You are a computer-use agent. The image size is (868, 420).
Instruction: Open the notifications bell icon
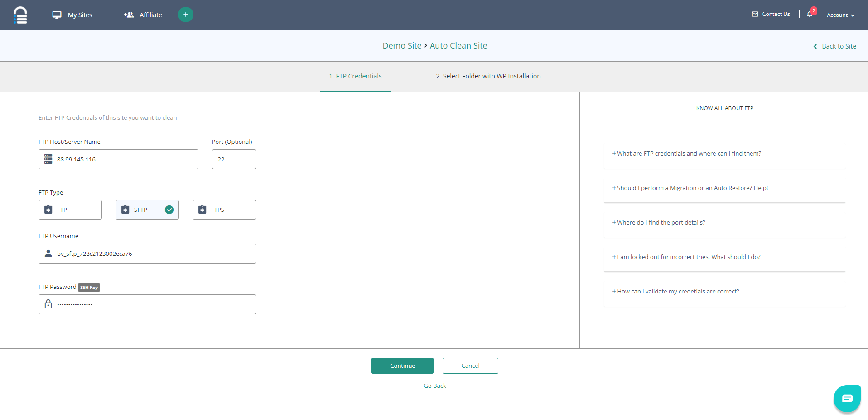click(x=810, y=15)
